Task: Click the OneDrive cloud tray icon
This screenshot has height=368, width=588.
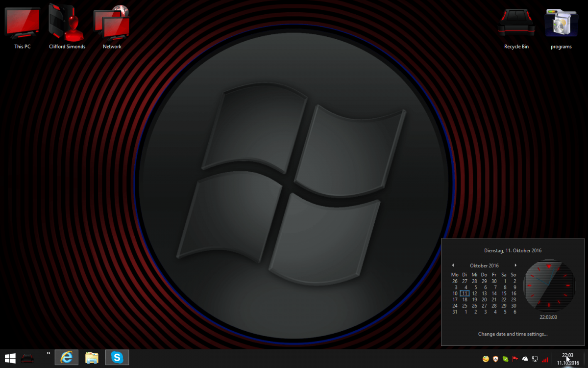Action: [525, 359]
